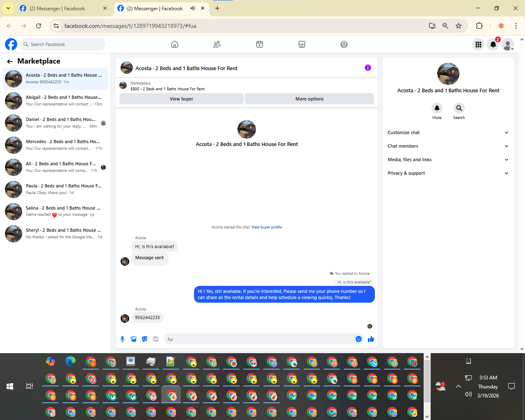This screenshot has width=525, height=420.
Task: Send a voice clip with microphone icon
Action: pos(122,339)
